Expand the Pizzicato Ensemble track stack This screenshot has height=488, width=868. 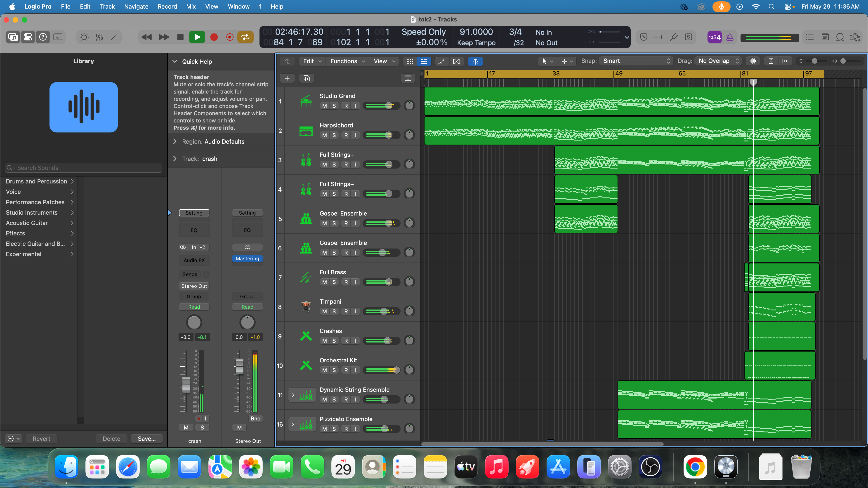click(x=292, y=424)
